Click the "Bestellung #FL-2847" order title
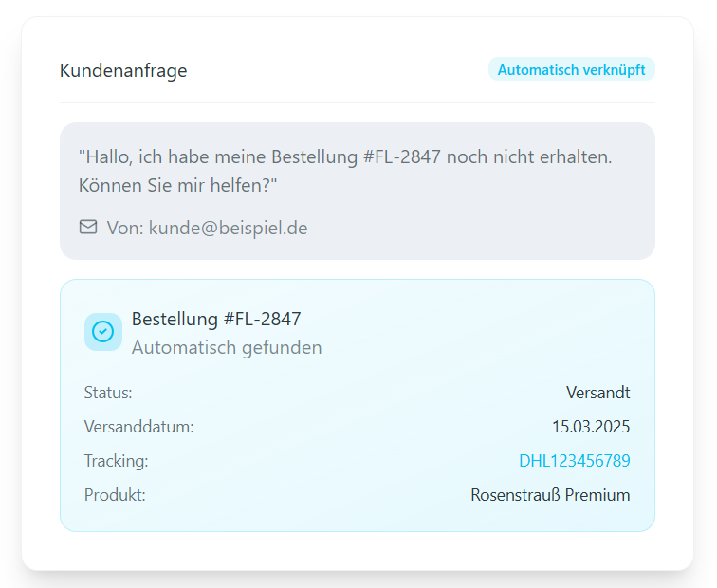 pos(216,319)
